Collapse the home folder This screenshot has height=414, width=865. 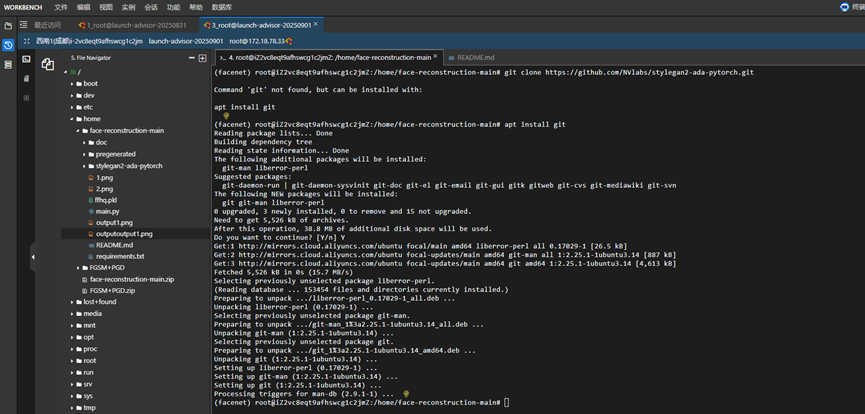pos(72,119)
